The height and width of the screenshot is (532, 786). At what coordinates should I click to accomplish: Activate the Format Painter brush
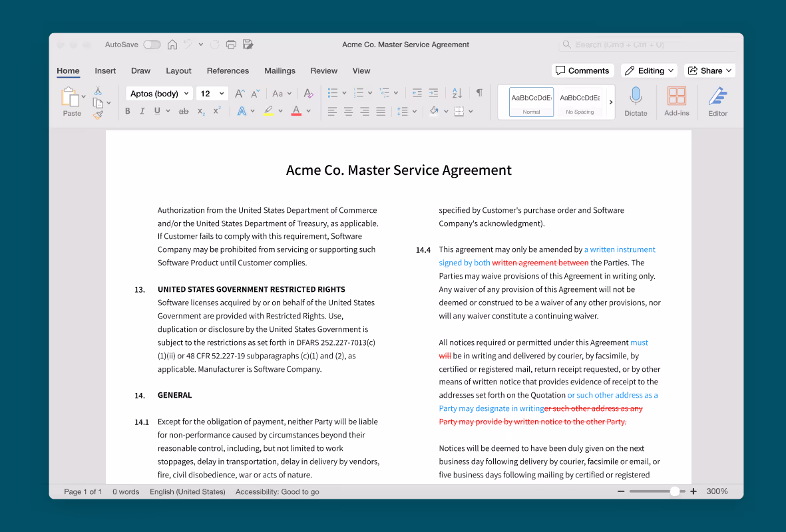[98, 115]
